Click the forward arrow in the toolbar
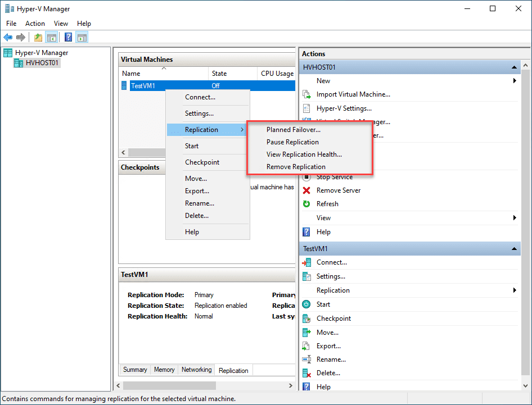This screenshot has width=532, height=405. pos(21,37)
